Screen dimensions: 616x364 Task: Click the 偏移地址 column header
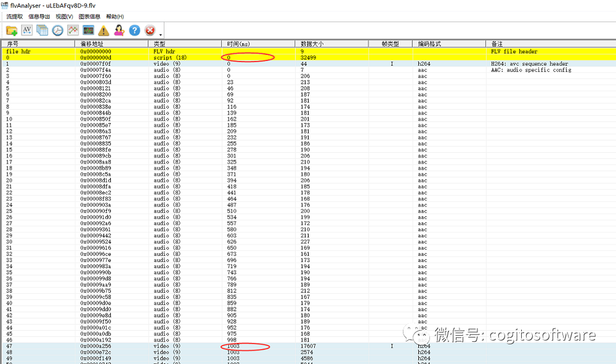(111, 44)
